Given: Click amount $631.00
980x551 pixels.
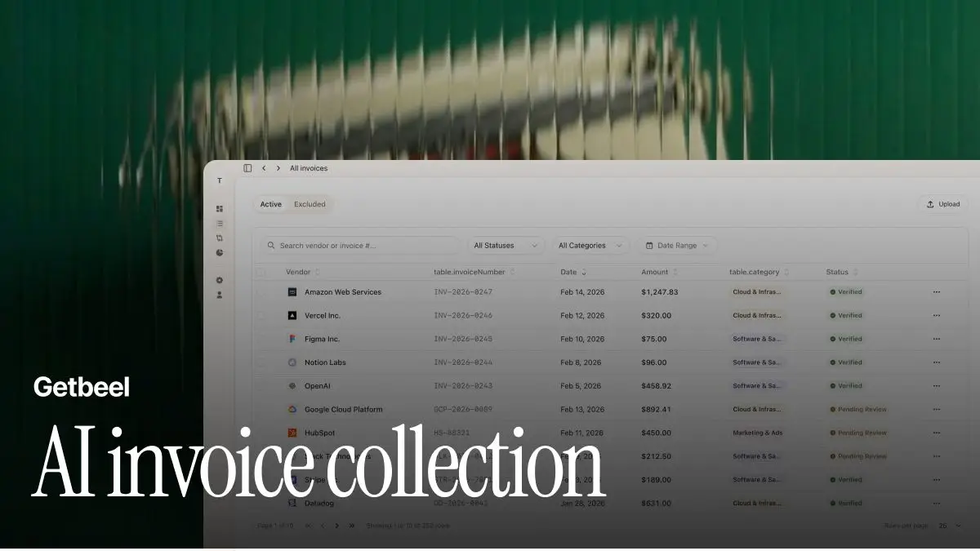Looking at the screenshot, I should tap(656, 504).
